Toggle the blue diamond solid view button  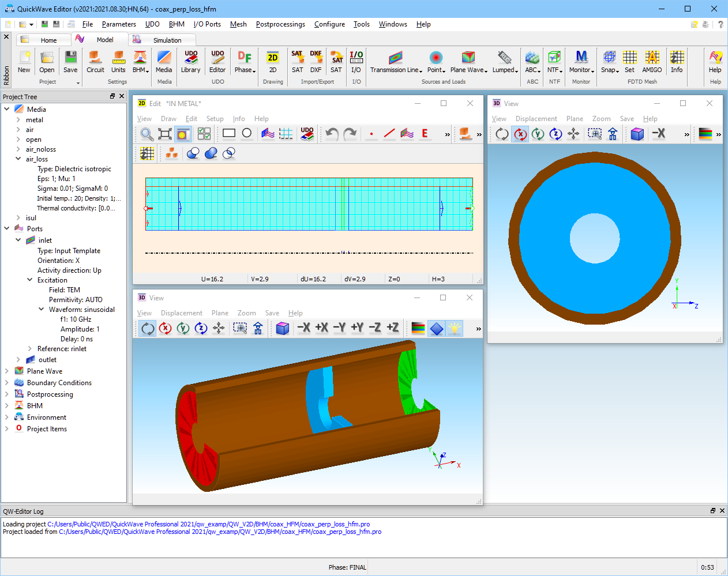click(437, 329)
